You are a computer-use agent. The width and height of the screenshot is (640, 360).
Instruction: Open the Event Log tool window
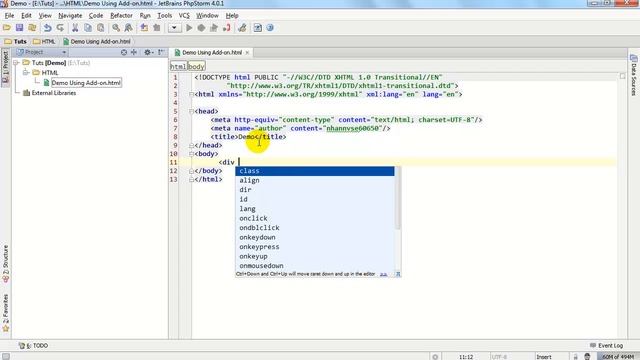(606, 345)
